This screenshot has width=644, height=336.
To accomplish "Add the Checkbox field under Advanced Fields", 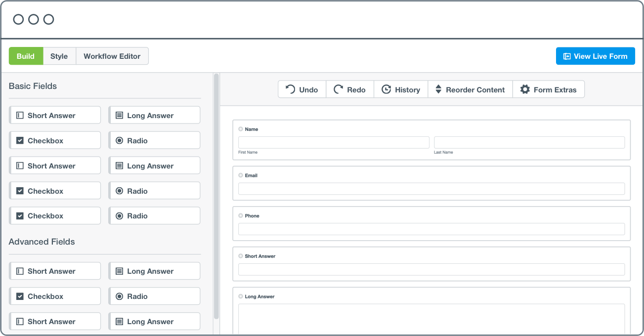I will click(x=55, y=296).
